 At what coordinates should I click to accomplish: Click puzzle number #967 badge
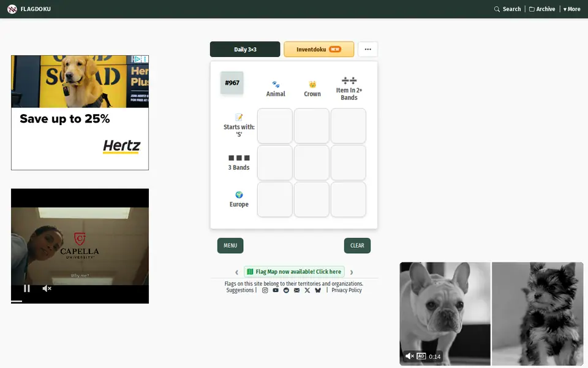pyautogui.click(x=232, y=83)
